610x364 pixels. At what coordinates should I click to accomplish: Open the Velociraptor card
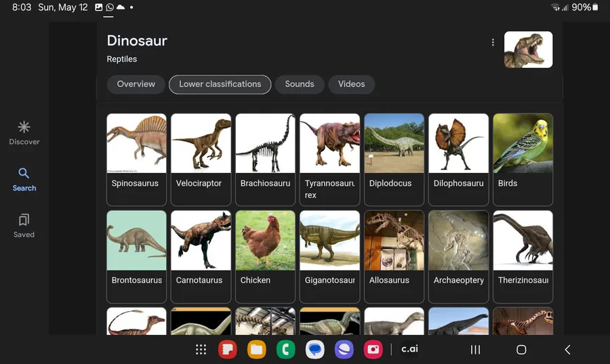tap(201, 159)
